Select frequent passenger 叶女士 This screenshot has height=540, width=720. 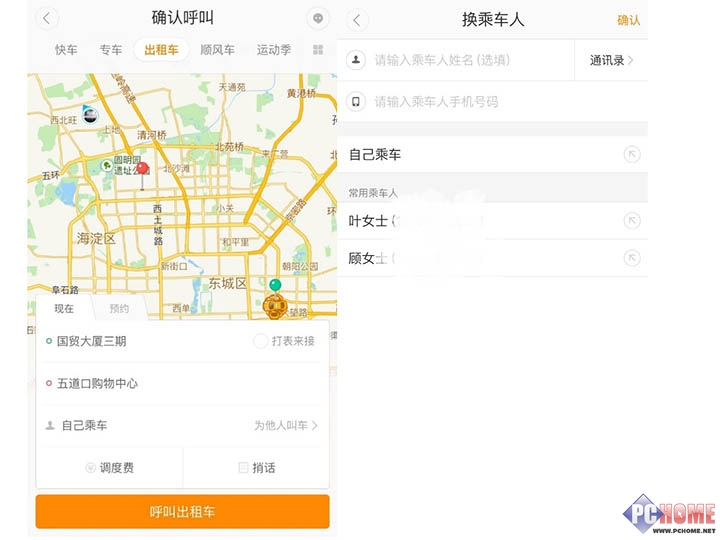(492, 221)
